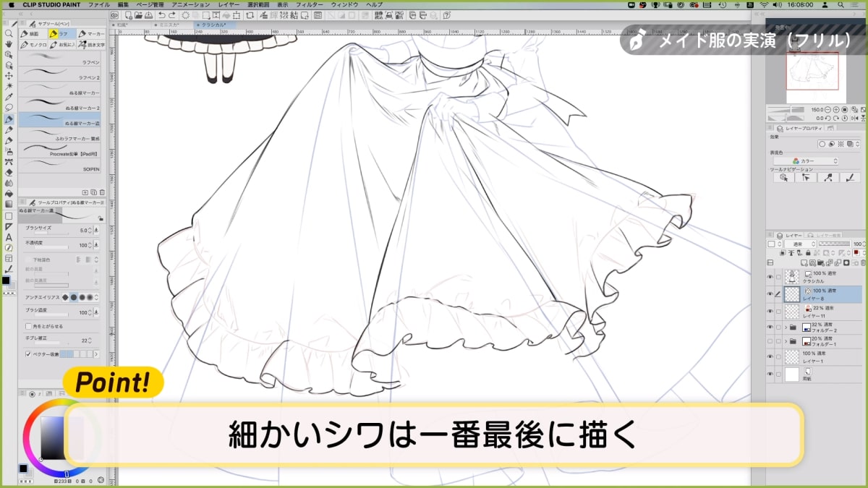Viewport: 868px width, 488px height.
Task: Click the Clip Studio launcher icon
Action: pos(115,14)
